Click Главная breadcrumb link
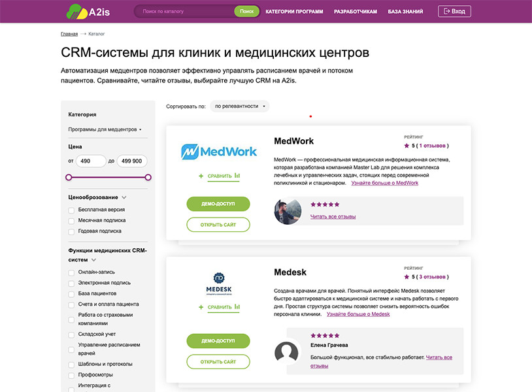 pyautogui.click(x=69, y=34)
